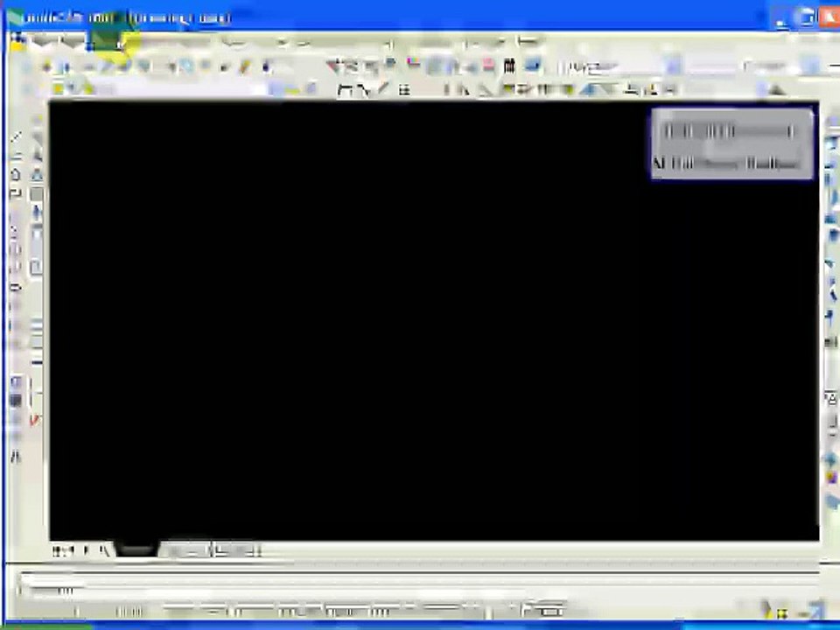
Task: Switch to the Layout1 tab
Action: [x=187, y=550]
